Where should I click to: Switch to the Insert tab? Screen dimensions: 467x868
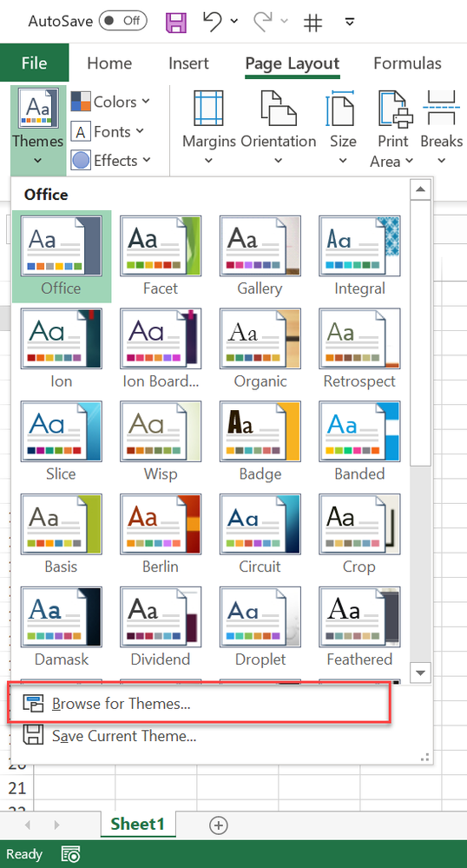click(188, 63)
